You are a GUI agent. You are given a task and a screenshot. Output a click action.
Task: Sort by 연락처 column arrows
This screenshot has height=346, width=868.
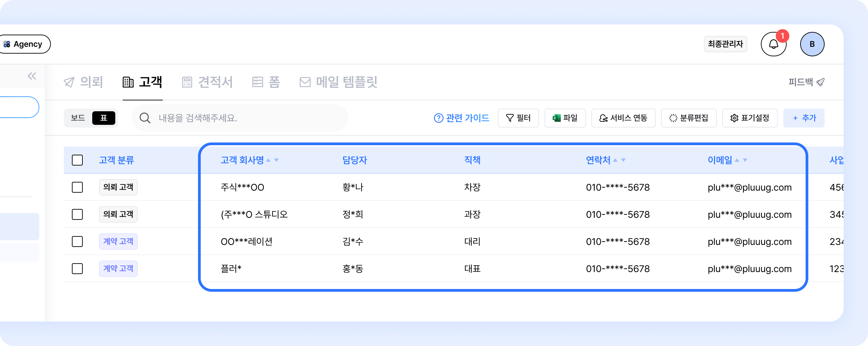[619, 160]
